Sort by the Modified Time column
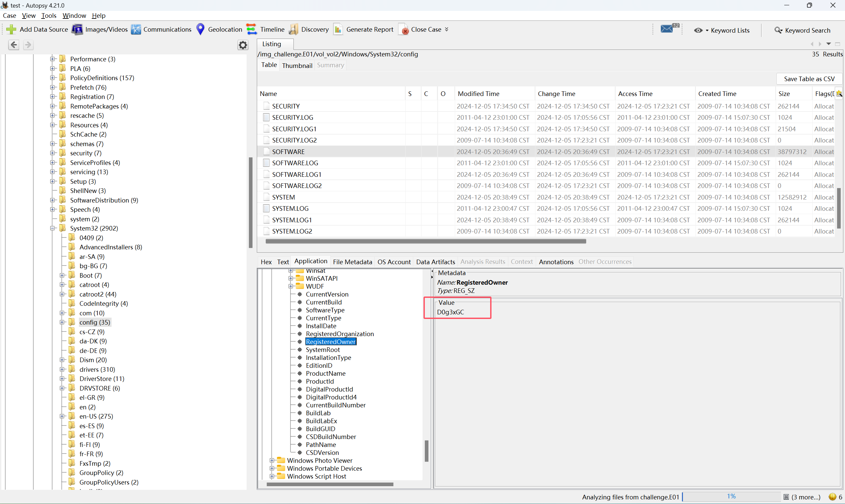The image size is (845, 504). pyautogui.click(x=494, y=94)
